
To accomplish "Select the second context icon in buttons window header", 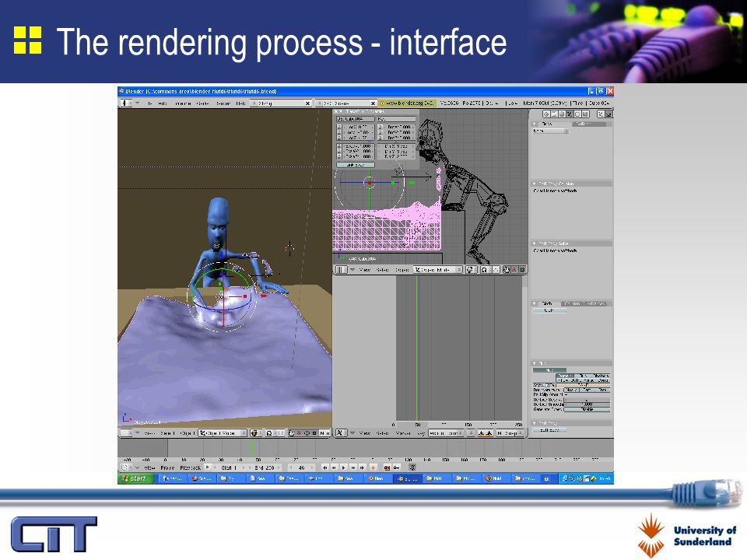I will point(554,114).
